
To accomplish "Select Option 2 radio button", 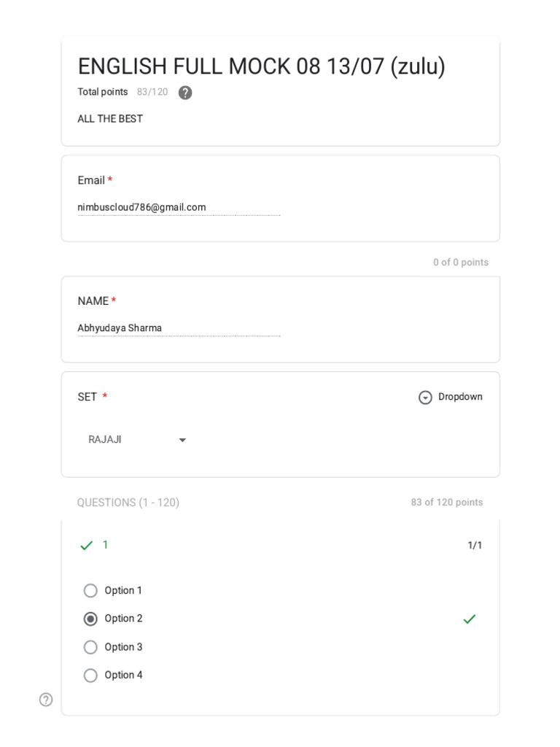I will point(90,619).
